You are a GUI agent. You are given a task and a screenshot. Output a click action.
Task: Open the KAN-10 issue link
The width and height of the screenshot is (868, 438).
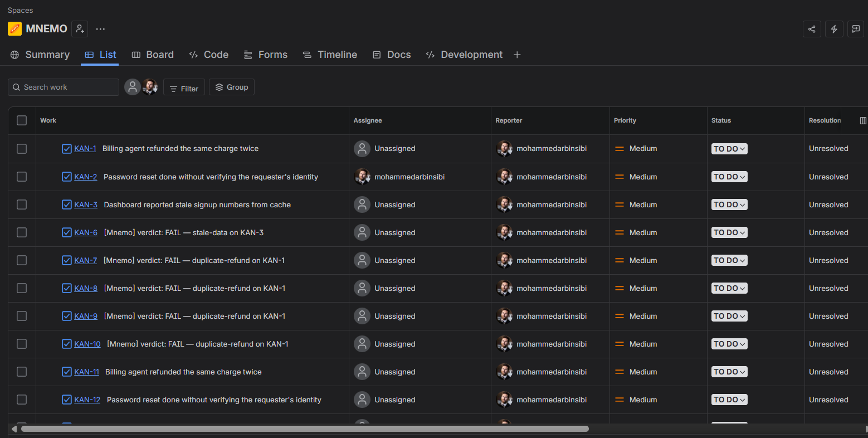click(87, 344)
